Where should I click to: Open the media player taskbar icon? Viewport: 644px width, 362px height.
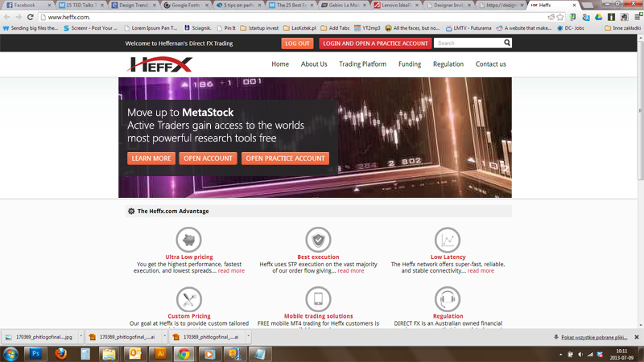coord(209,353)
